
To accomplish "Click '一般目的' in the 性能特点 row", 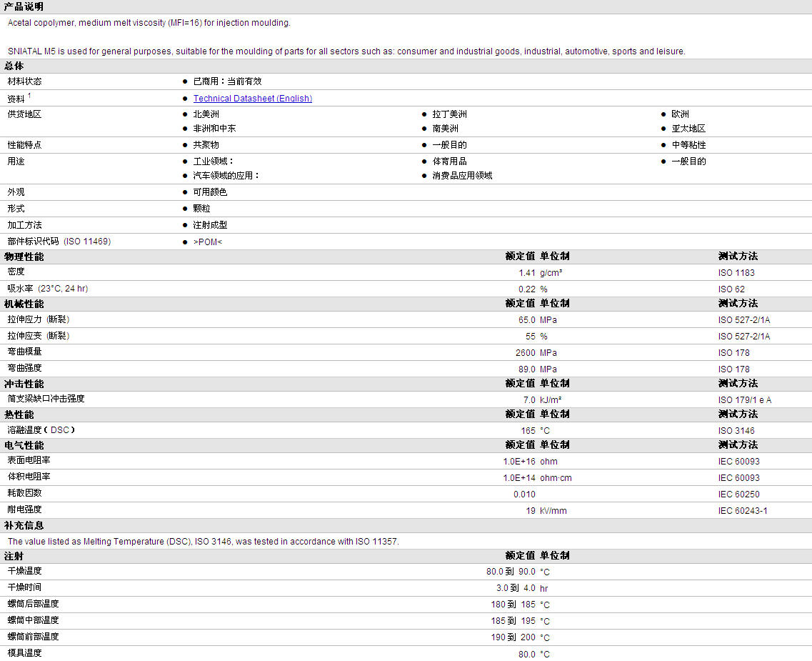I will point(449,145).
